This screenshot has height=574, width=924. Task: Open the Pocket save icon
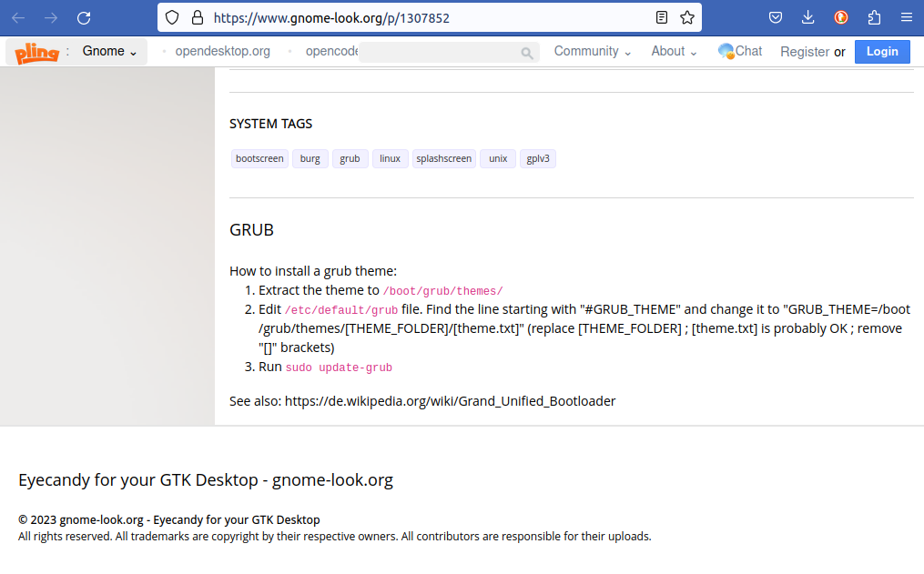coord(776,17)
